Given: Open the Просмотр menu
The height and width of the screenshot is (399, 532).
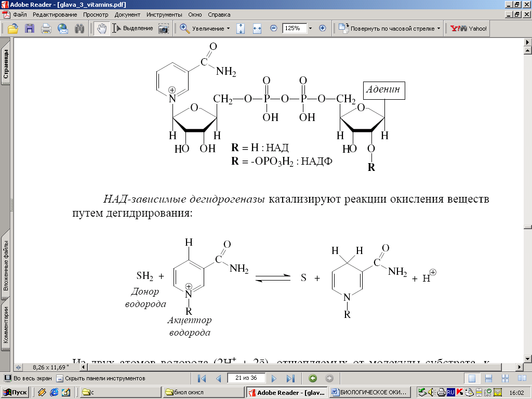Looking at the screenshot, I should coord(96,15).
